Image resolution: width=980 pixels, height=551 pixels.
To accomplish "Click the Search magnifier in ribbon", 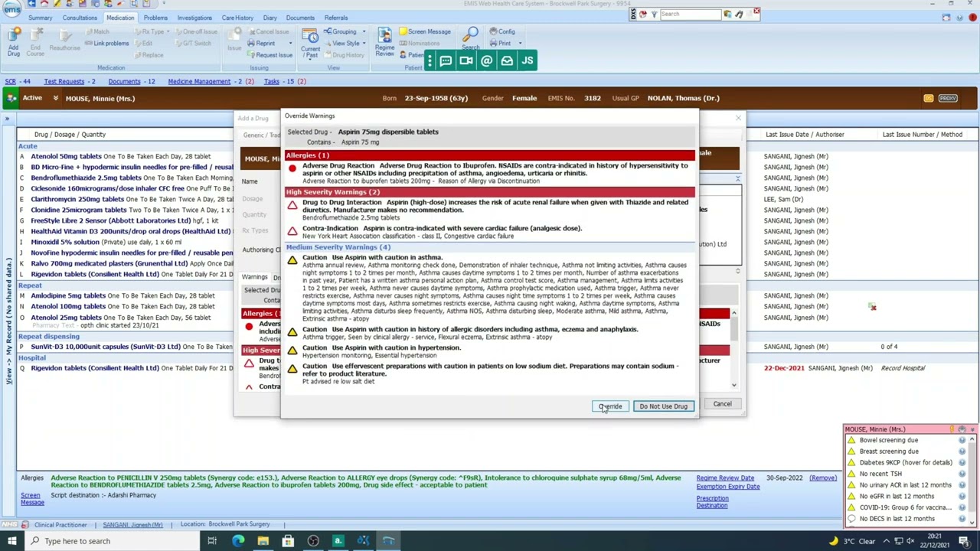I will click(x=470, y=37).
